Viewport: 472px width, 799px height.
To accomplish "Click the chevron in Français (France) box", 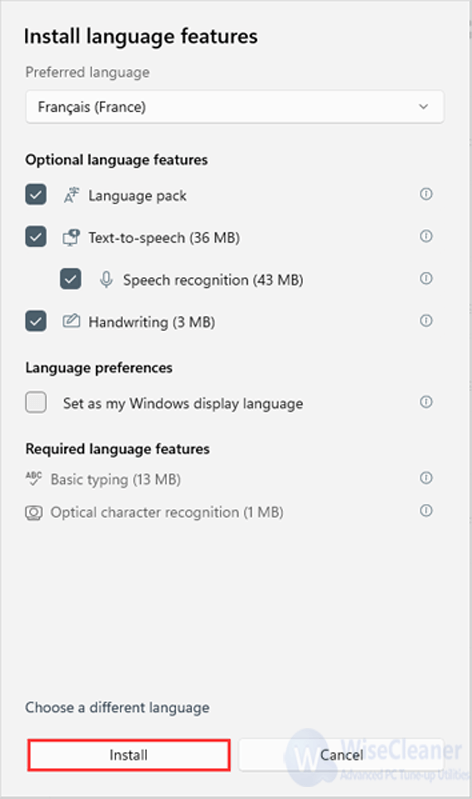I will click(x=424, y=107).
